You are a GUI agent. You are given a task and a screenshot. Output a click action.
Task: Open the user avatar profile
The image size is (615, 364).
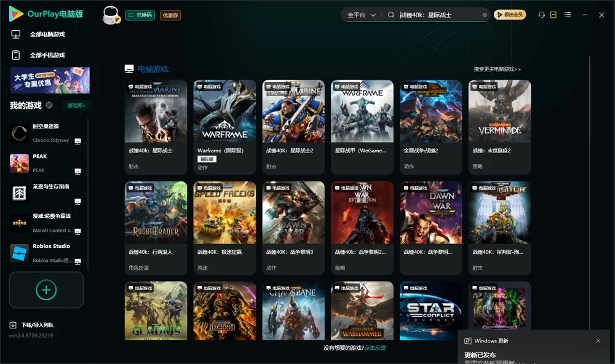(111, 15)
